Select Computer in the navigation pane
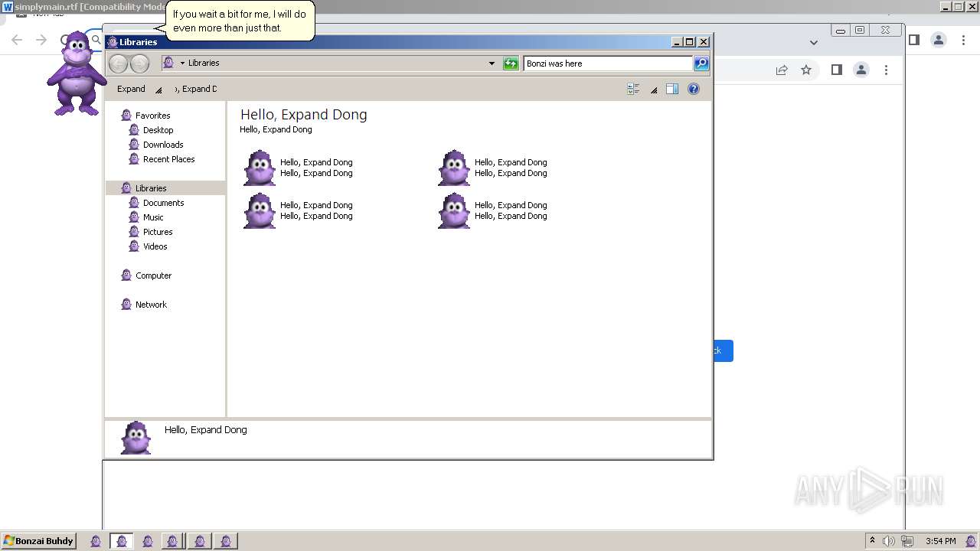This screenshot has height=551, width=980. [x=154, y=275]
